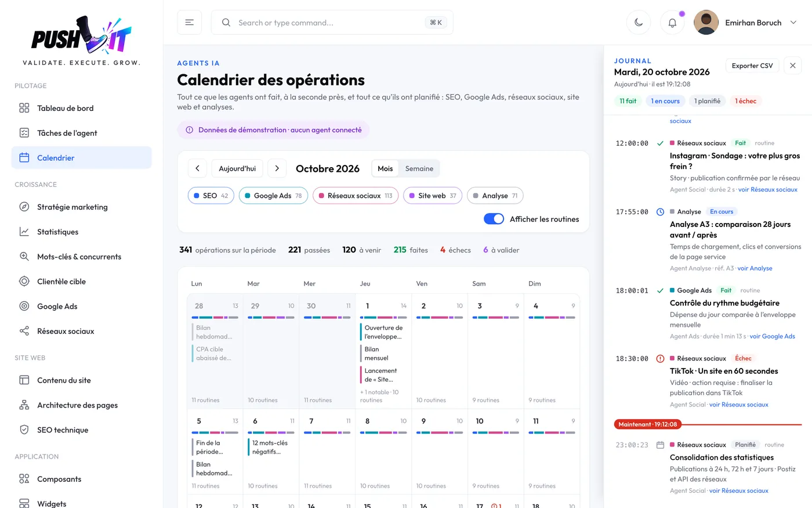Close the Journal panel
The height and width of the screenshot is (508, 812).
(x=793, y=66)
